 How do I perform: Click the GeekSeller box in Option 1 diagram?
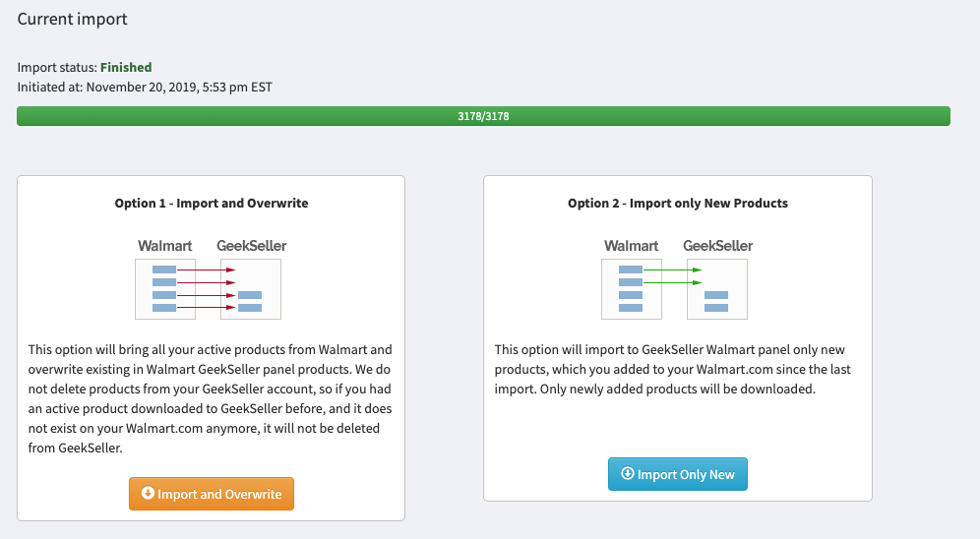pos(251,289)
